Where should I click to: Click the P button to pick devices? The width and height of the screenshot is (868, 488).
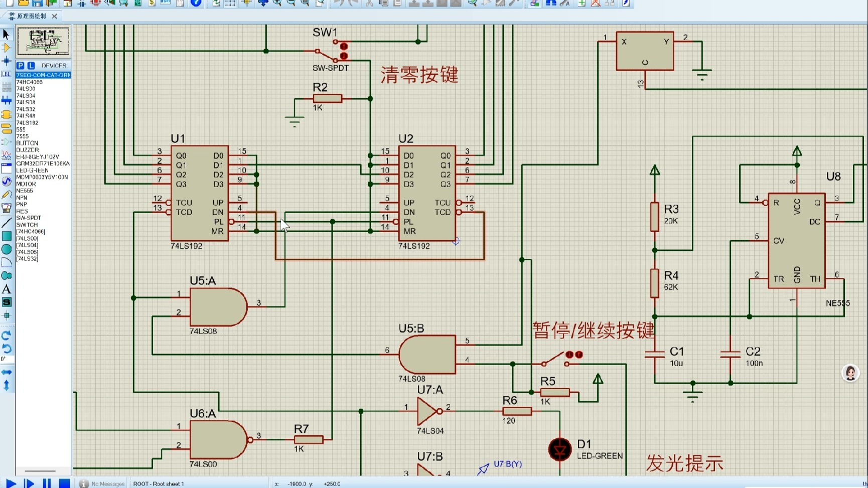coord(20,65)
